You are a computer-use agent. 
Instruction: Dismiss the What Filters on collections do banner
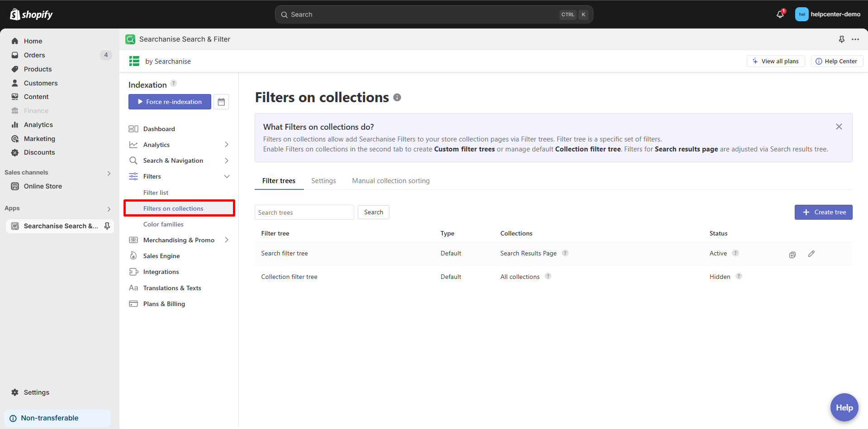tap(839, 127)
